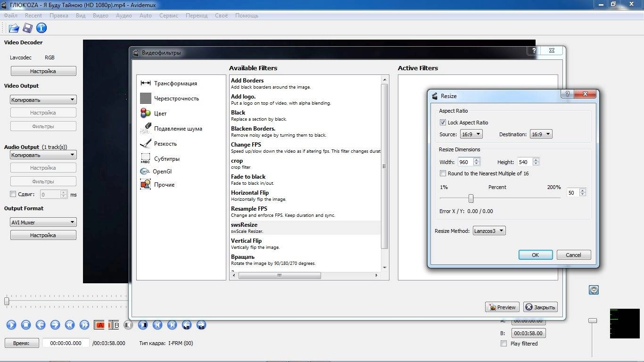This screenshot has width=644, height=362.
Task: Select the Change FPS filter entry
Action: (x=305, y=148)
